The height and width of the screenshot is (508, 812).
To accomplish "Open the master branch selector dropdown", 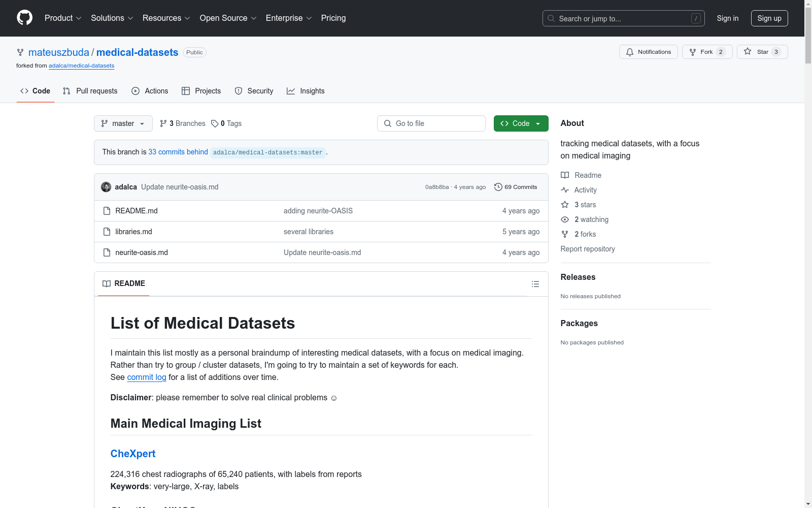I will pyautogui.click(x=123, y=123).
